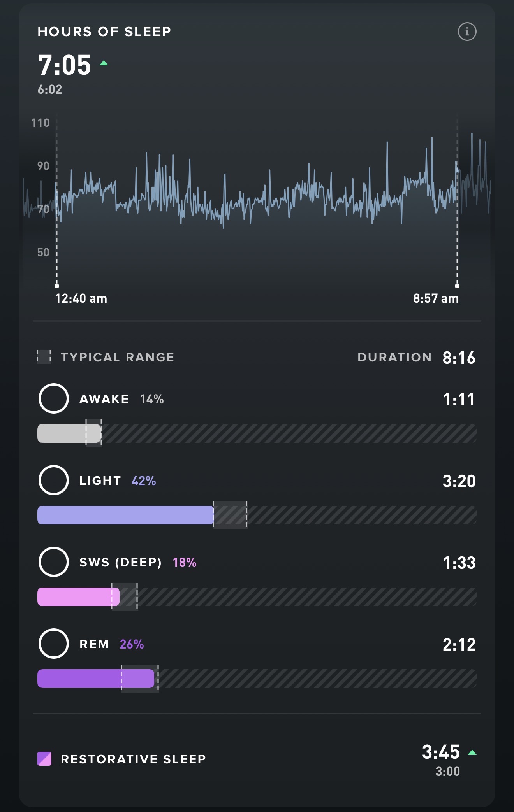
Task: Tap the 7:05 hours of sleep value
Action: point(65,65)
